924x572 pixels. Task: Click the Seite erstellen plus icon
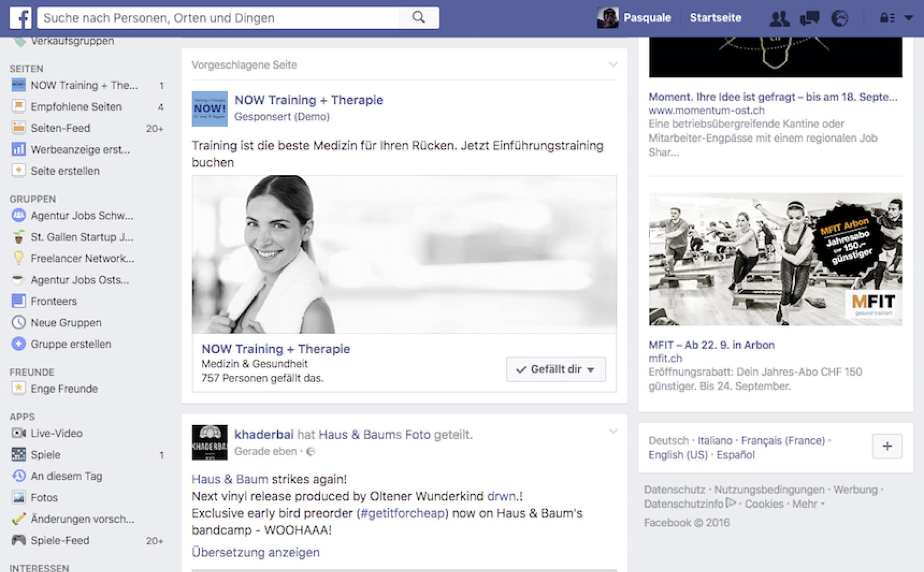click(x=18, y=170)
